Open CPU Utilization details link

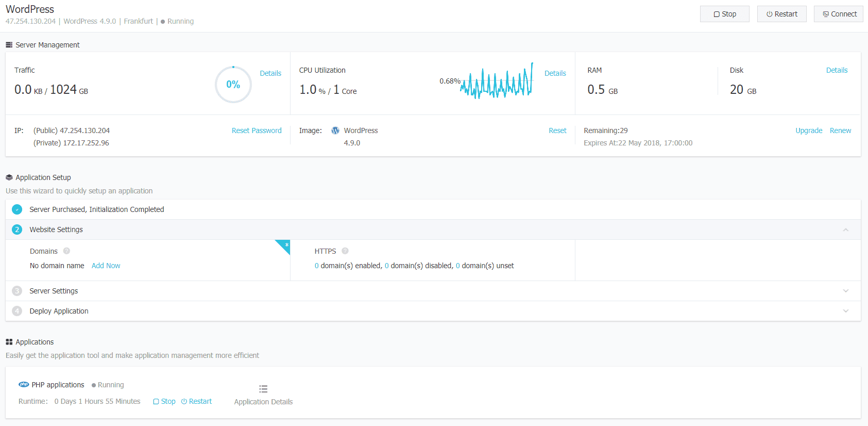[x=555, y=73]
